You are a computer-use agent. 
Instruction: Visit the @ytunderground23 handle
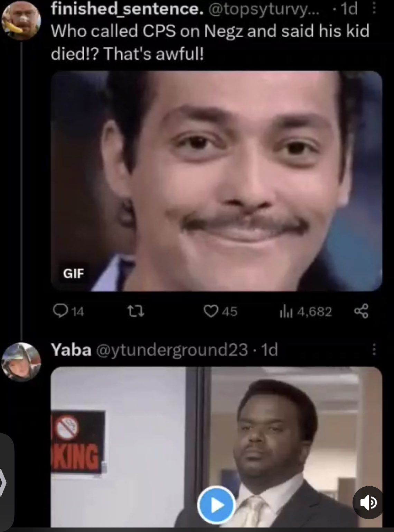point(172,350)
